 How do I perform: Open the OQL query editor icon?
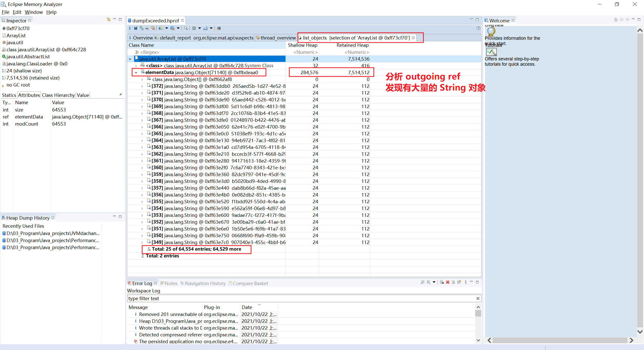coord(147,28)
